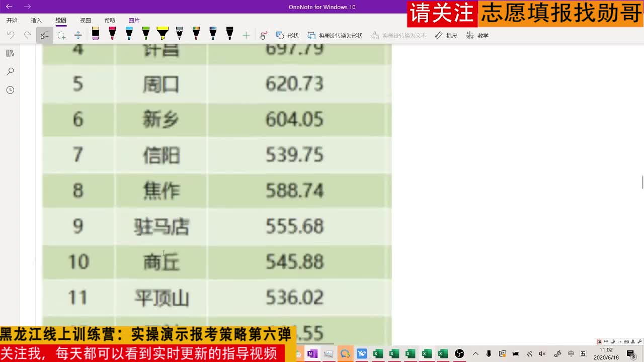644x362 pixels.
Task: Open the notification center with 3 alerts
Action: click(631, 354)
